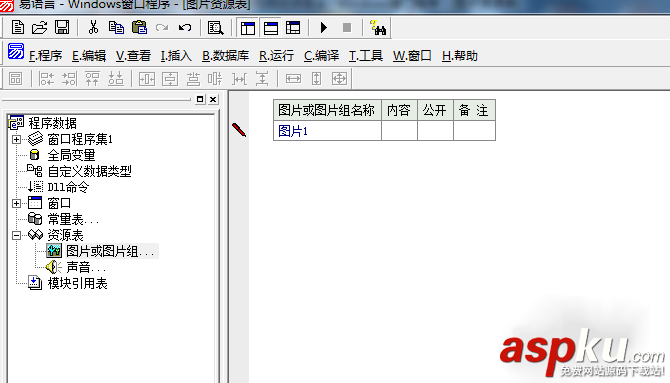This screenshot has width=670, height=383.
Task: Expand the 窗口程序集1 node
Action: [x=16, y=139]
